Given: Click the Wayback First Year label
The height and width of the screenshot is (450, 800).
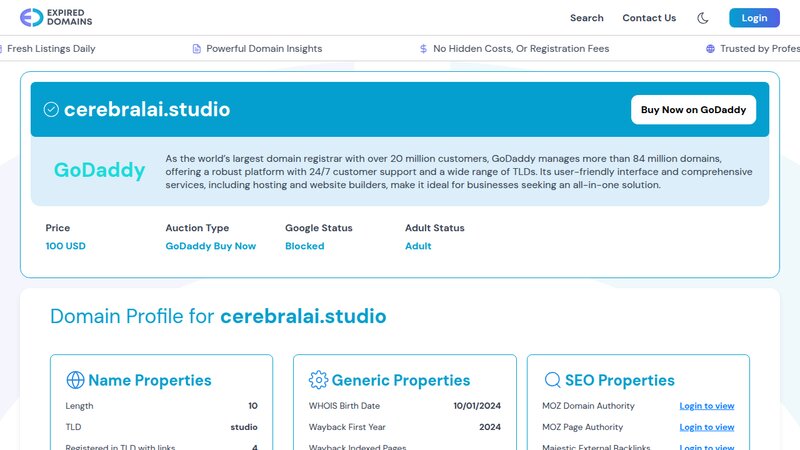Looking at the screenshot, I should point(347,427).
